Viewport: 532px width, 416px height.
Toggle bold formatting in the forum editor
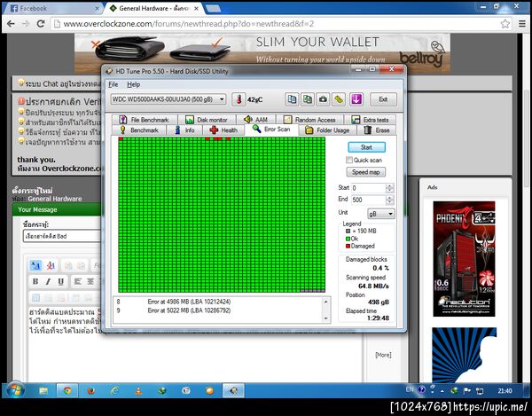35,282
